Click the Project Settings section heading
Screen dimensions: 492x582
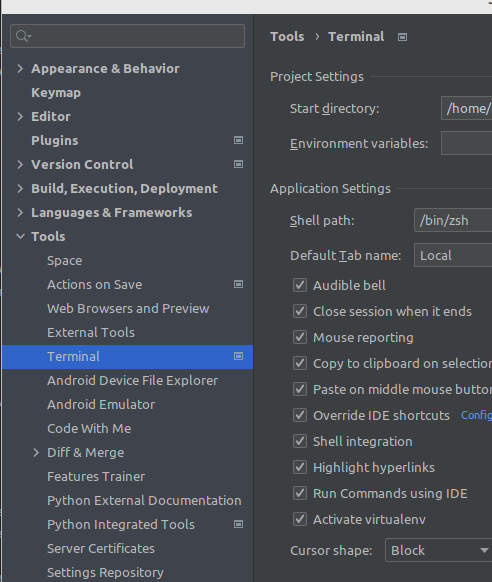pyautogui.click(x=317, y=76)
